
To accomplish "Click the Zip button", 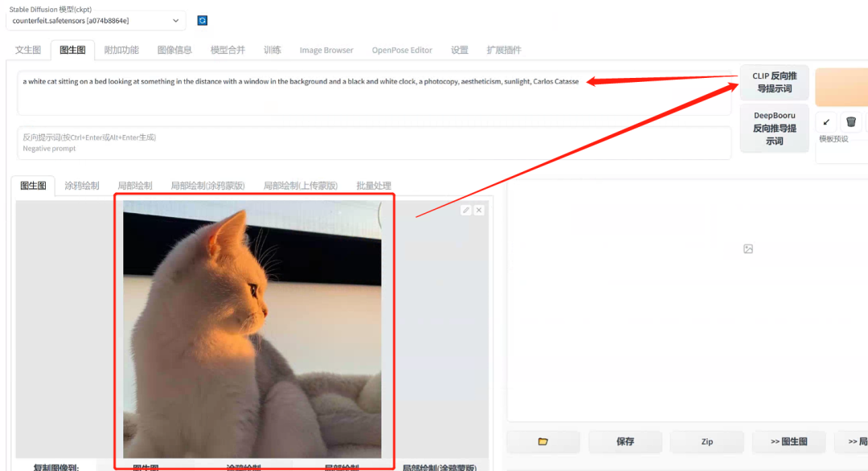I will [707, 442].
